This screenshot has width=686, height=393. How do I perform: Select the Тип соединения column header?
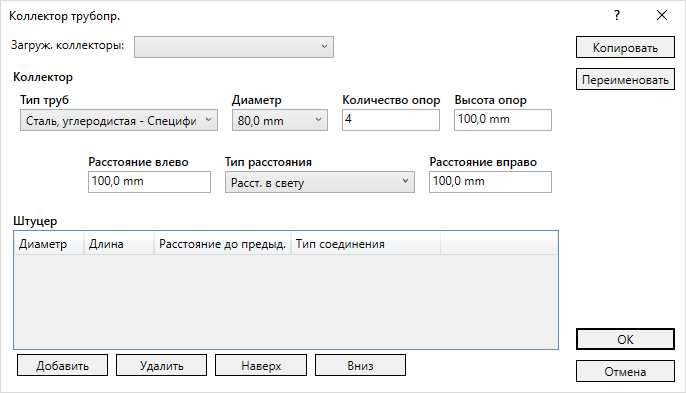pos(366,244)
